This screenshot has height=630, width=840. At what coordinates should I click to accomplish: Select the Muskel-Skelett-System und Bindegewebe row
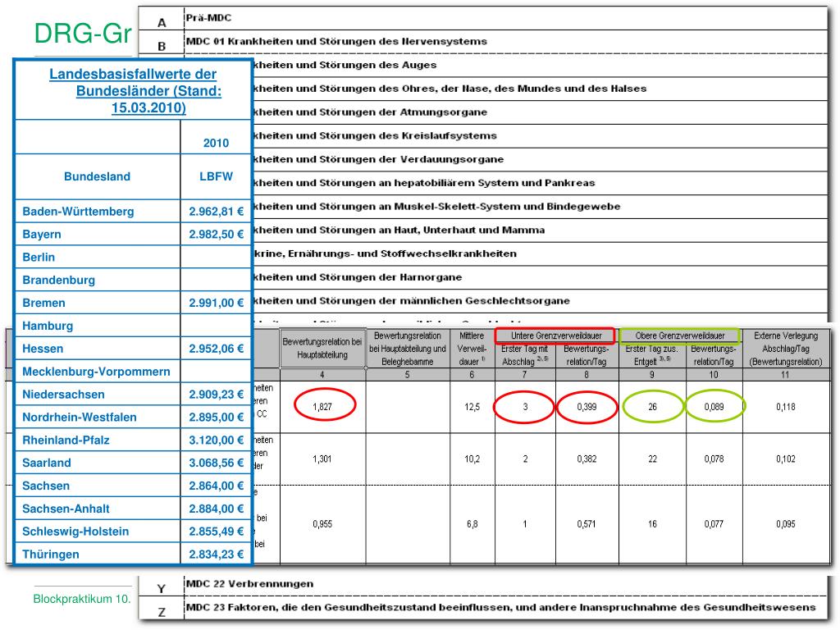tap(540, 206)
